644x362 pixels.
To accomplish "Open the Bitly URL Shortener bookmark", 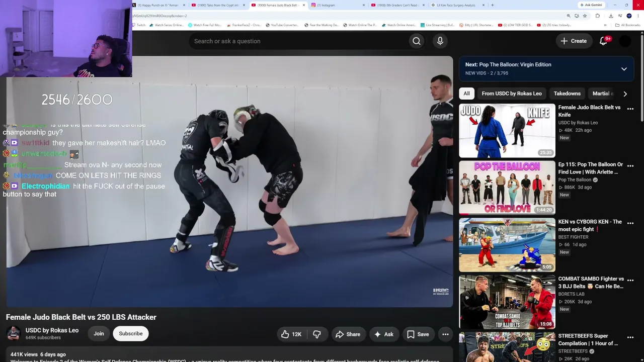I will coord(476,25).
